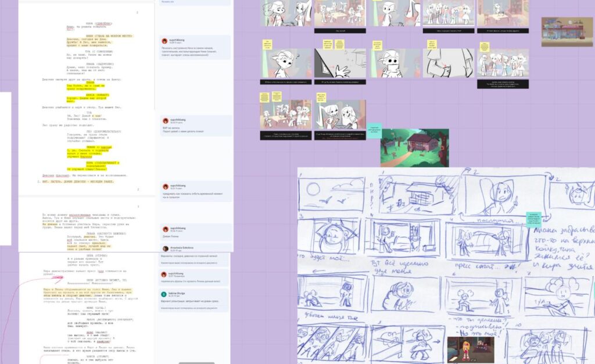The image size is (595, 364).
Task: Click supchikbang avatar directly above Anastasia Sokolova's comment
Action: pos(166,229)
